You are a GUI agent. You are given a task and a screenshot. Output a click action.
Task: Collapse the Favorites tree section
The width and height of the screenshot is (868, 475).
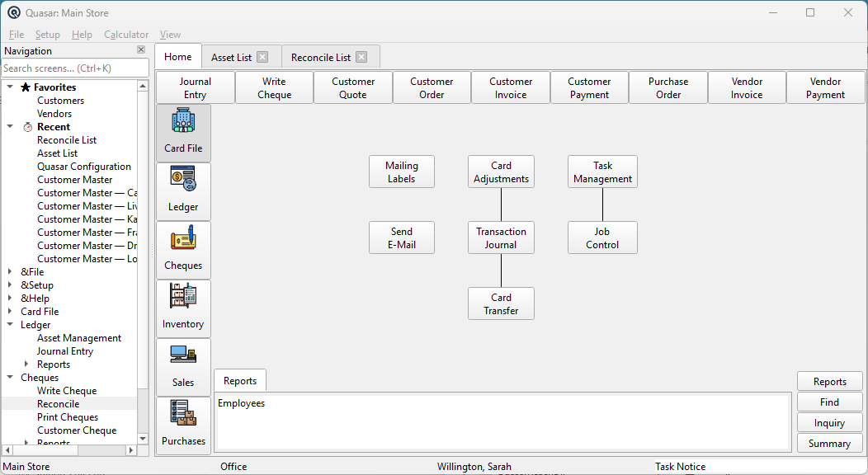pyautogui.click(x=10, y=87)
